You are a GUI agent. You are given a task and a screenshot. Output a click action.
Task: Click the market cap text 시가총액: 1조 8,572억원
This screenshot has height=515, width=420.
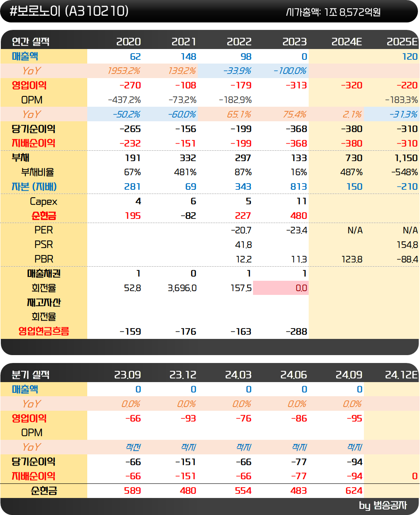[333, 12]
